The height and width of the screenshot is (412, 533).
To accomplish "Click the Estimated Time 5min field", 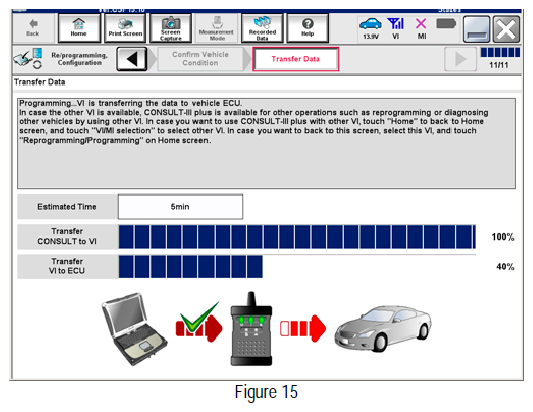I will pyautogui.click(x=180, y=207).
